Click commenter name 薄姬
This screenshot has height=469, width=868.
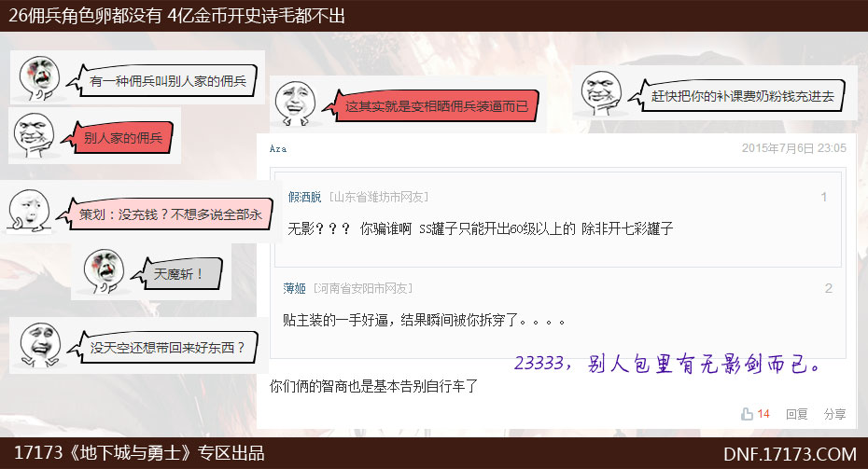click(294, 288)
